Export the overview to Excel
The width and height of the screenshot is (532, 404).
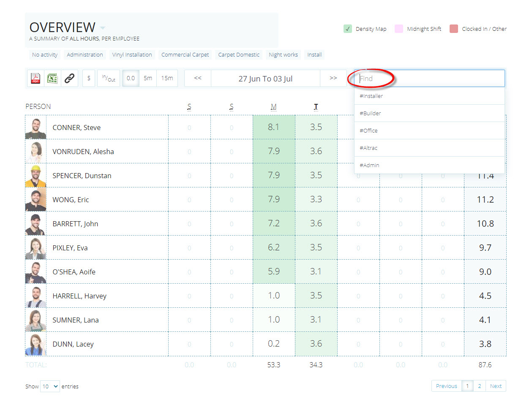tap(52, 79)
